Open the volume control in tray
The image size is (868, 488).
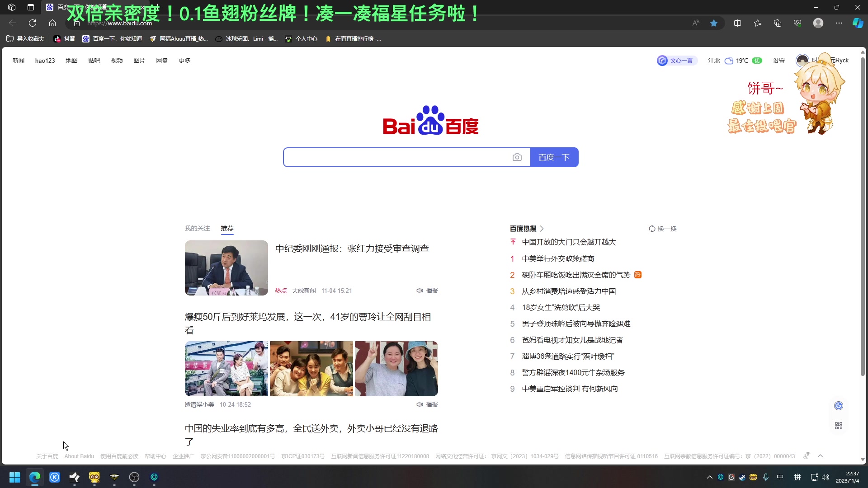826,477
